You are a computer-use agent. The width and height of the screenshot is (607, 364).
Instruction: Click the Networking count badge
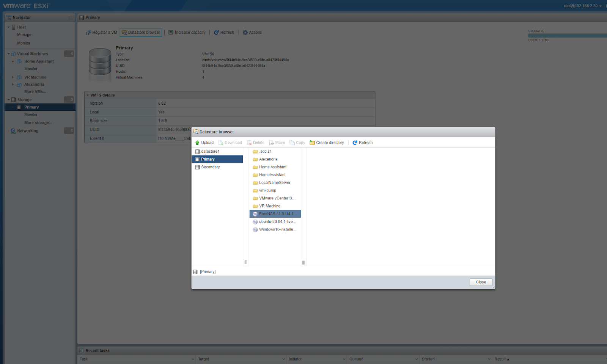pyautogui.click(x=69, y=131)
